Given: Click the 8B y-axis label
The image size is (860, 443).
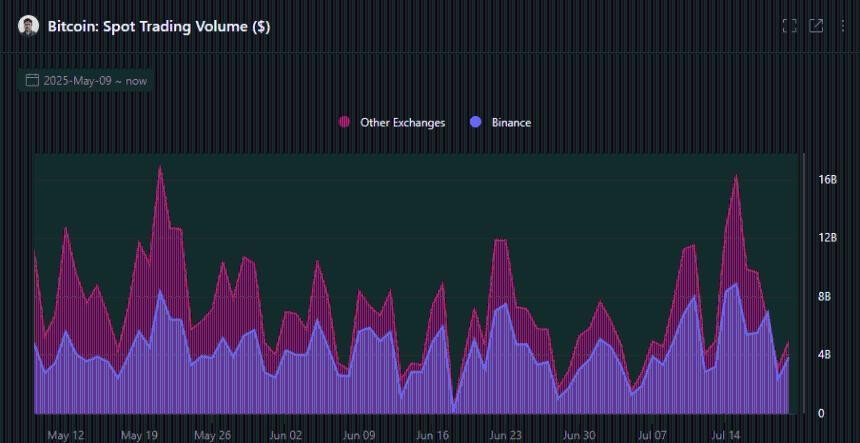Looking at the screenshot, I should (825, 297).
